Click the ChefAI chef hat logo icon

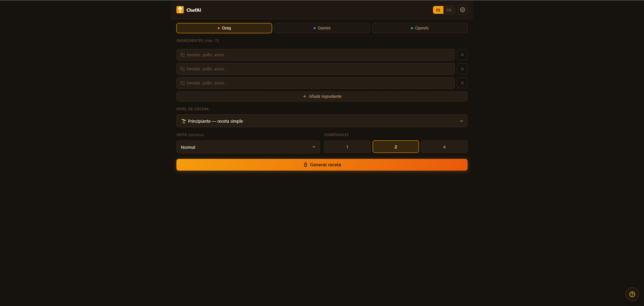(x=180, y=10)
